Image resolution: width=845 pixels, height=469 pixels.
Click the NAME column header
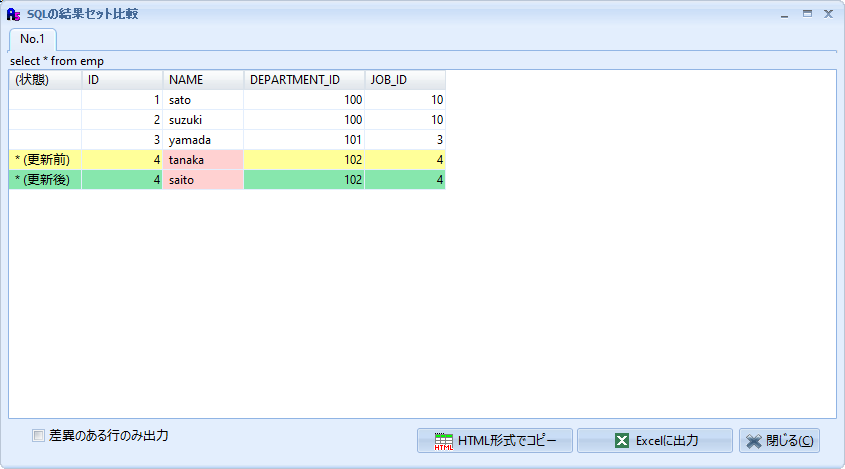203,80
